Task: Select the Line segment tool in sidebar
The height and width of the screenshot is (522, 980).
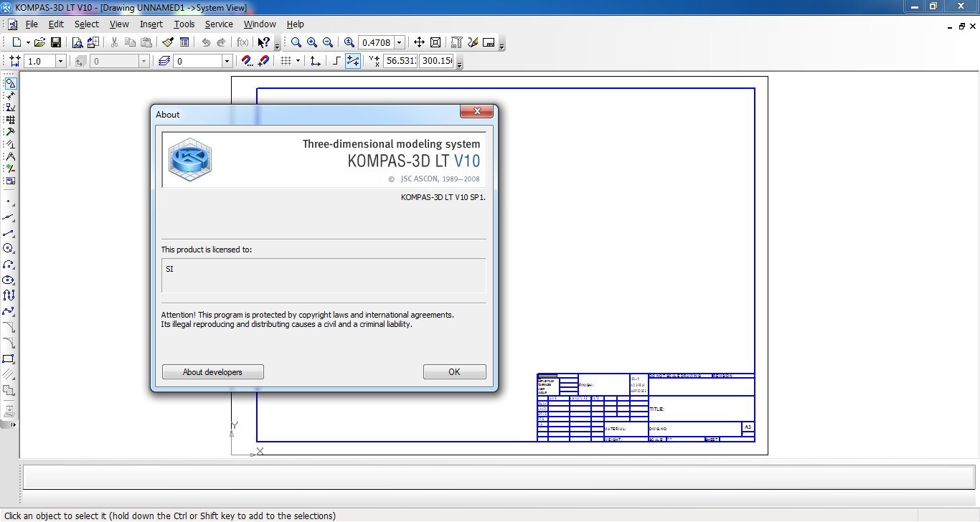Action: pyautogui.click(x=9, y=234)
